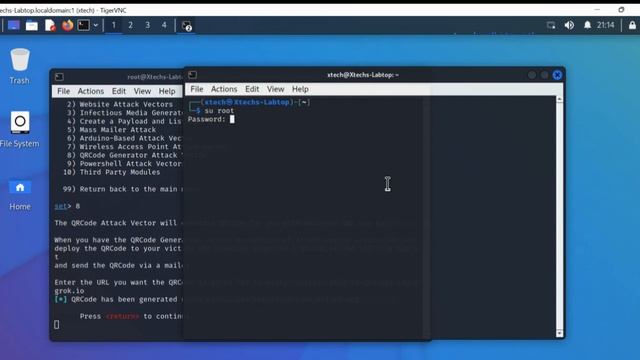Open Actions menu in root terminal window
640x360 pixels.
tap(91, 91)
